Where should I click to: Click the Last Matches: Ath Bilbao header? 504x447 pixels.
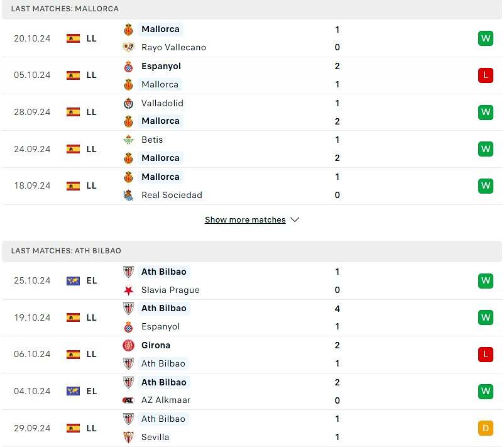pyautogui.click(x=66, y=251)
